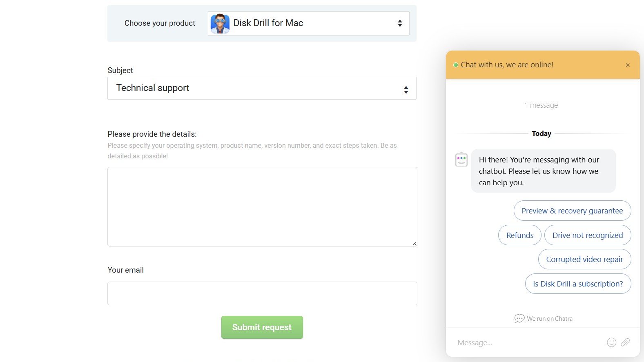This screenshot has width=644, height=362.
Task: Expand the Subject dropdown arrows
Action: click(x=406, y=90)
